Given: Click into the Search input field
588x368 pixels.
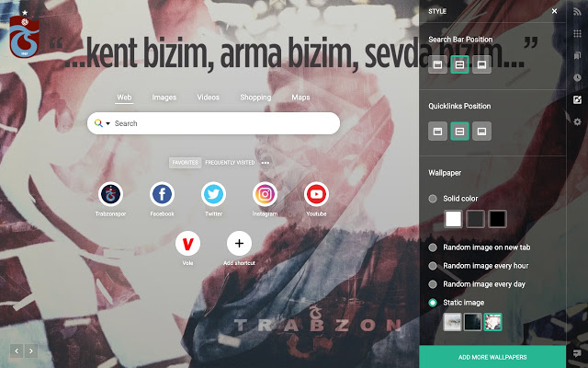Looking at the screenshot, I should [x=220, y=123].
